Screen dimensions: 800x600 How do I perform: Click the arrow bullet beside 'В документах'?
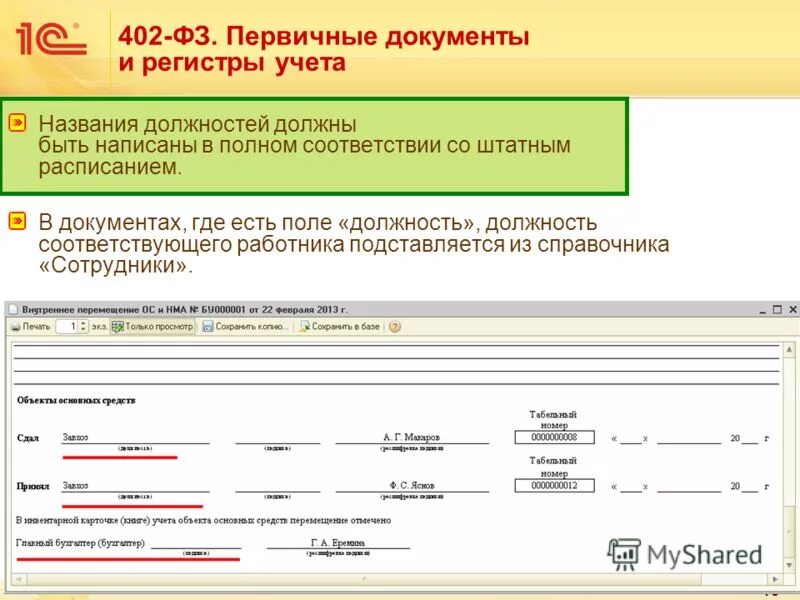pyautogui.click(x=17, y=219)
